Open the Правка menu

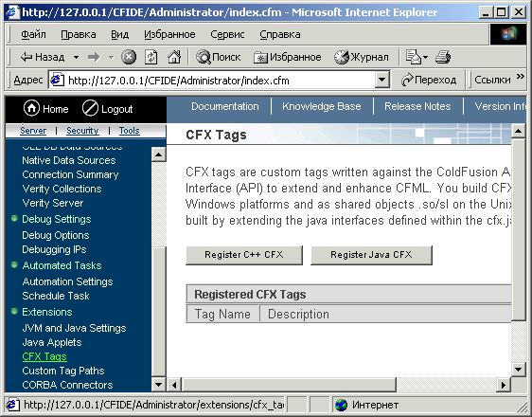click(79, 34)
